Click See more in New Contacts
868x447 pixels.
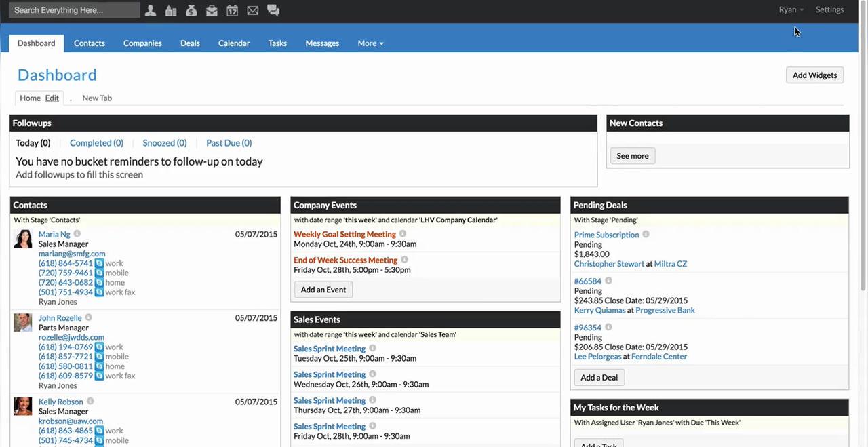point(633,156)
